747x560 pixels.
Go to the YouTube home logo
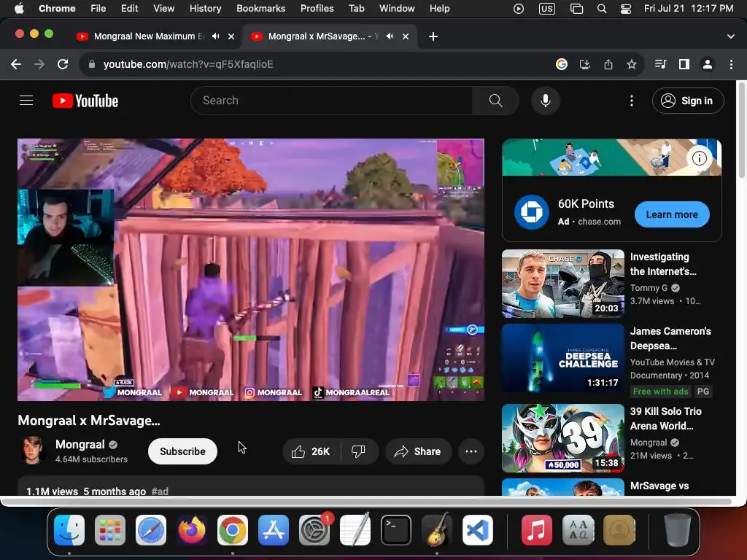click(x=85, y=101)
